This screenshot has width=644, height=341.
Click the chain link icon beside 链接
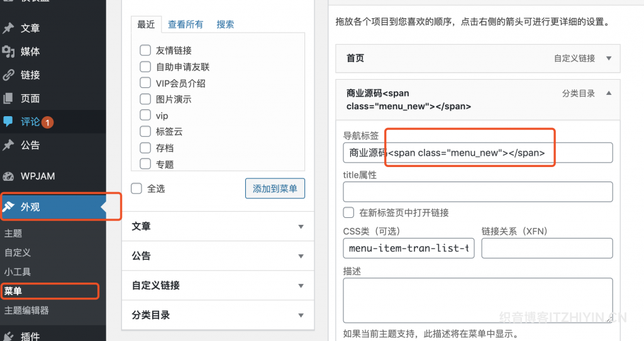point(8,75)
